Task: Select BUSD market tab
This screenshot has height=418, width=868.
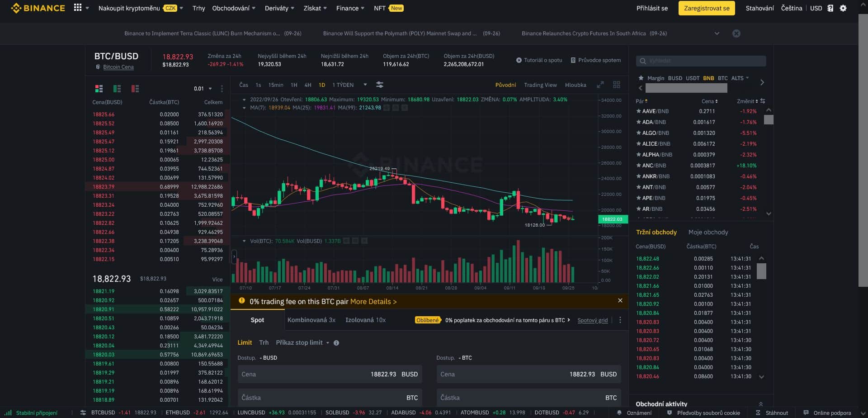Action: click(x=675, y=78)
